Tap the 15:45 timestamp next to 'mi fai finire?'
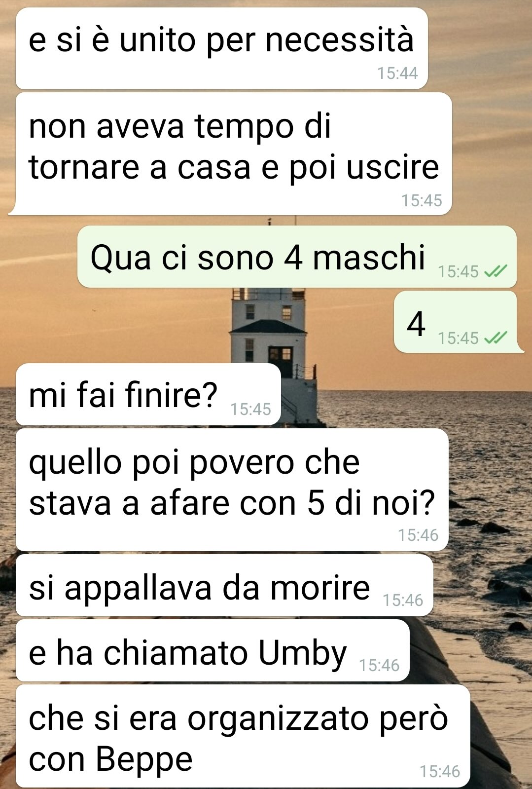Image resolution: width=532 pixels, height=789 pixels. (250, 409)
